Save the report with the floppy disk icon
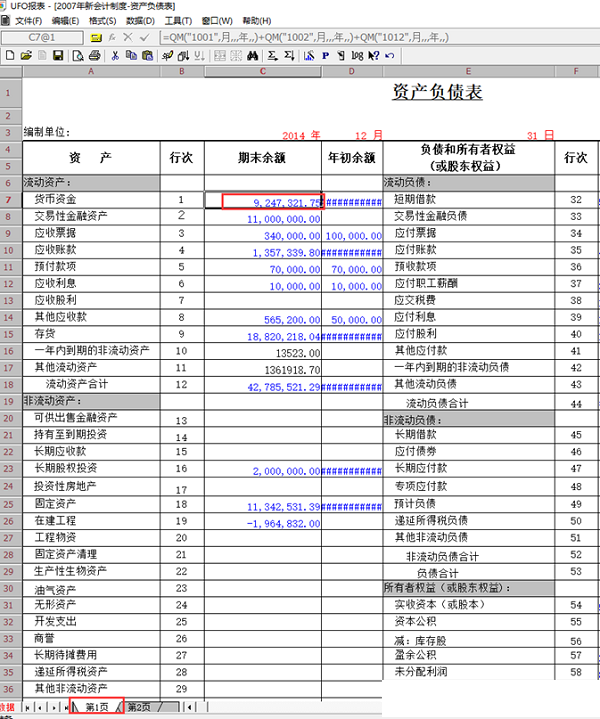The height and width of the screenshot is (719, 600). click(58, 55)
